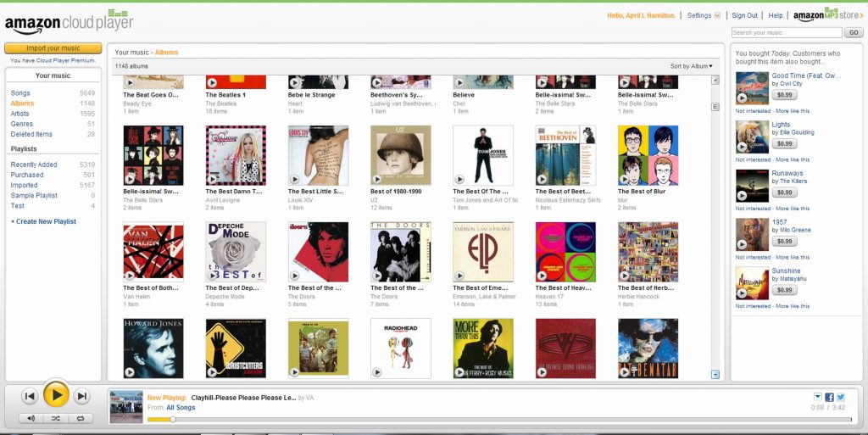Open the Settings dropdown

703,15
